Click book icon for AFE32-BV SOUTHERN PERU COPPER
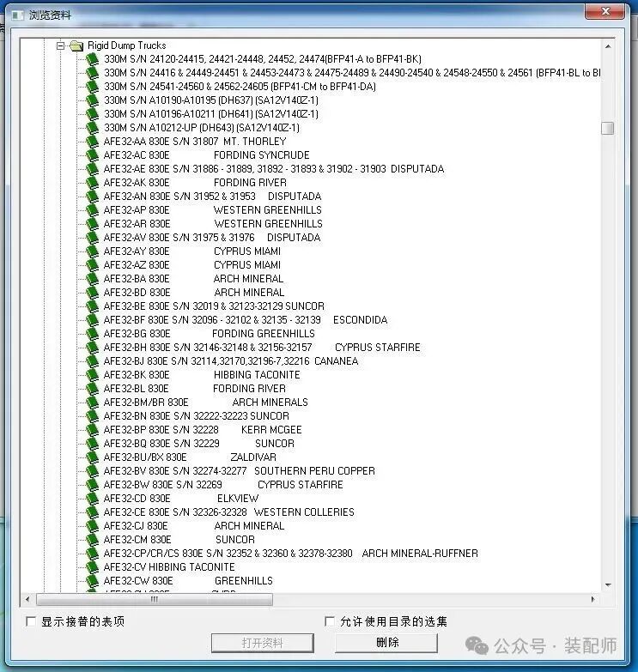 [92, 470]
